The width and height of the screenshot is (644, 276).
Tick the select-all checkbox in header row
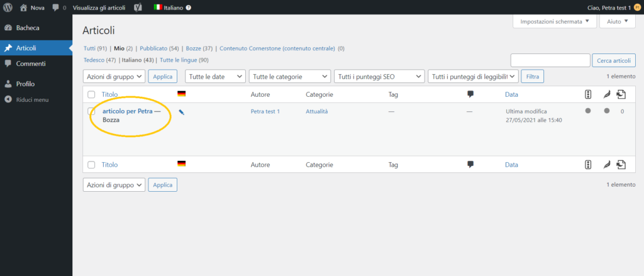pyautogui.click(x=91, y=95)
